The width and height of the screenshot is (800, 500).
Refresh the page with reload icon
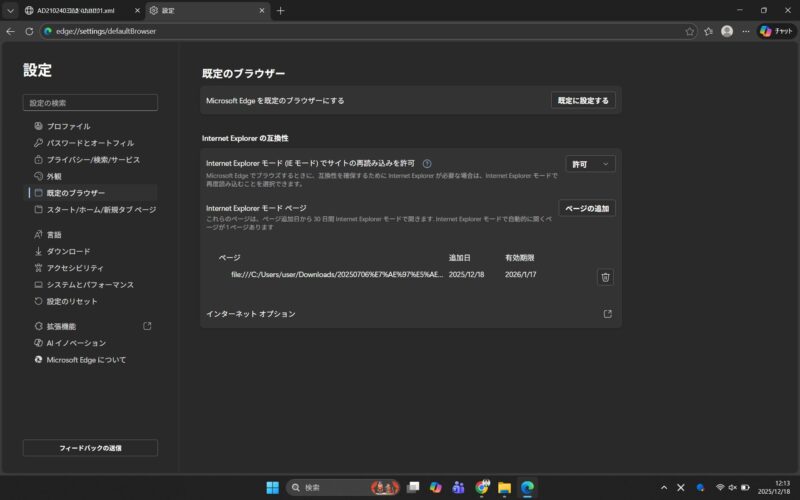point(29,31)
